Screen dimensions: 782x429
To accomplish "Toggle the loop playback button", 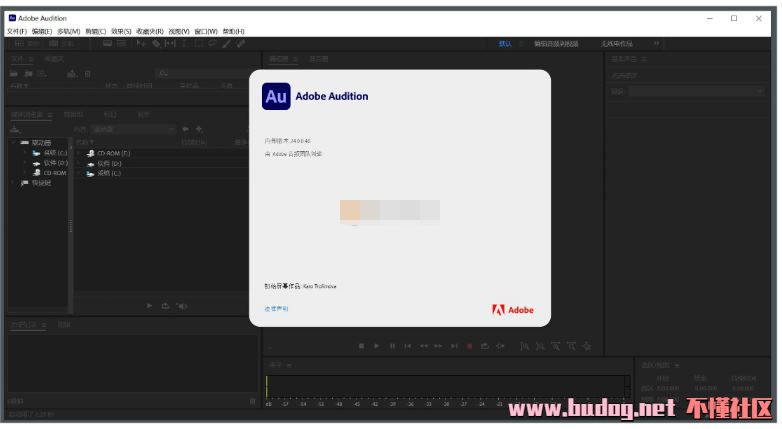I will point(484,346).
